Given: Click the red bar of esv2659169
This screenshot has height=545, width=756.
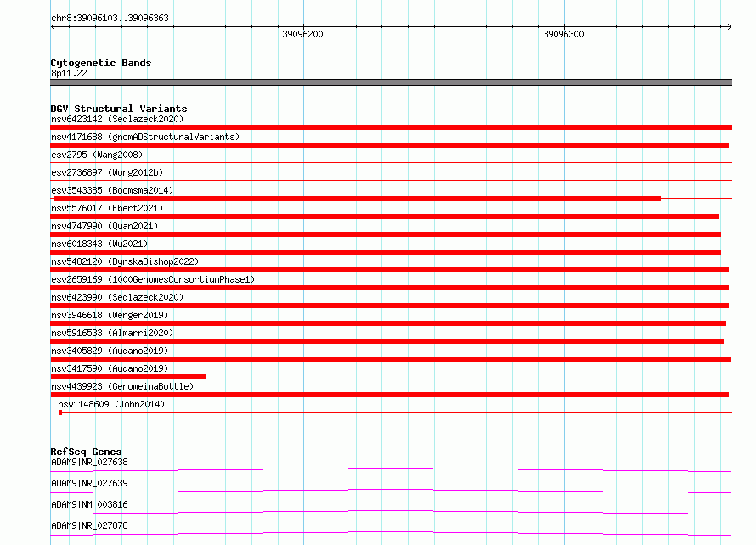Looking at the screenshot, I should (x=390, y=288).
